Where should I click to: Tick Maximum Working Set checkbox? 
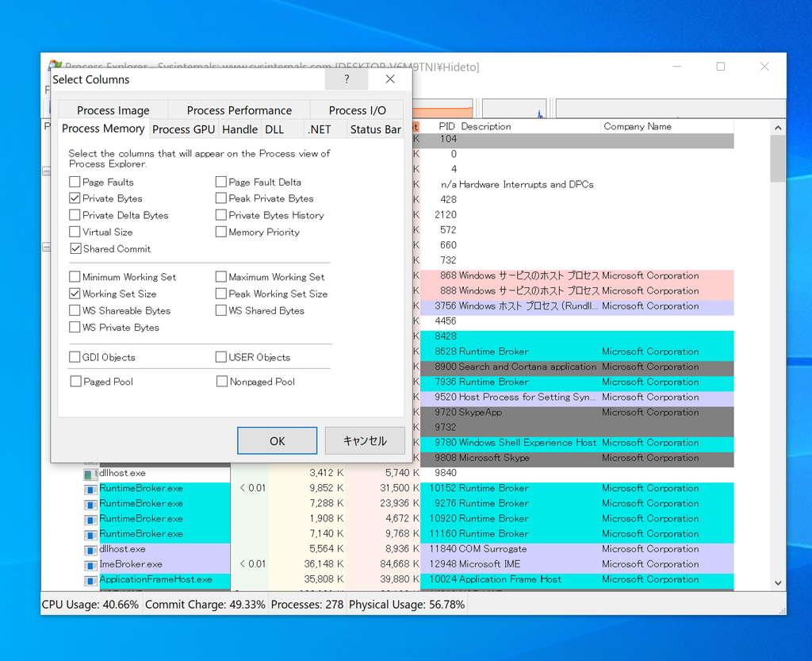(x=221, y=277)
